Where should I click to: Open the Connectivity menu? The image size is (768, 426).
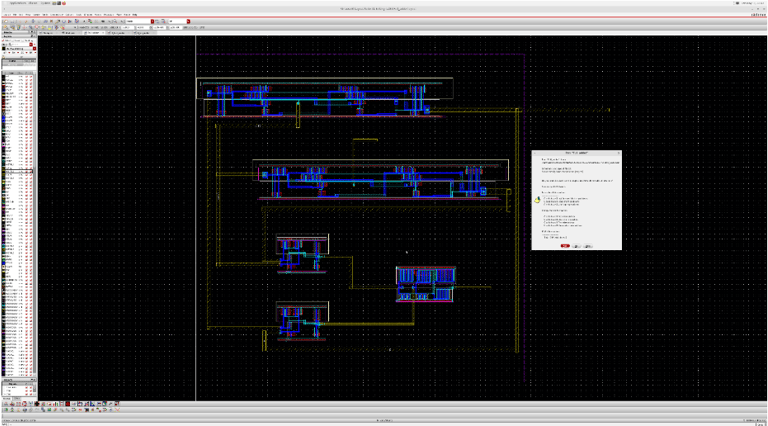click(57, 15)
